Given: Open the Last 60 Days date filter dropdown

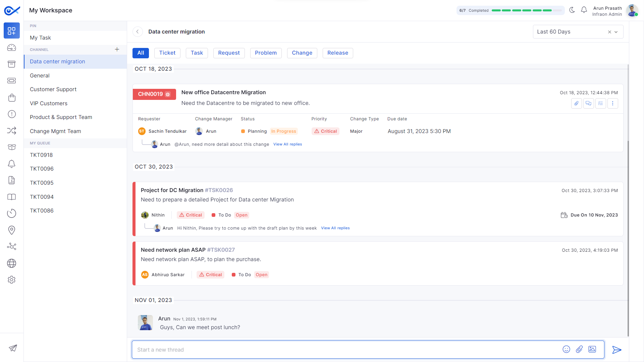Looking at the screenshot, I should tap(616, 32).
